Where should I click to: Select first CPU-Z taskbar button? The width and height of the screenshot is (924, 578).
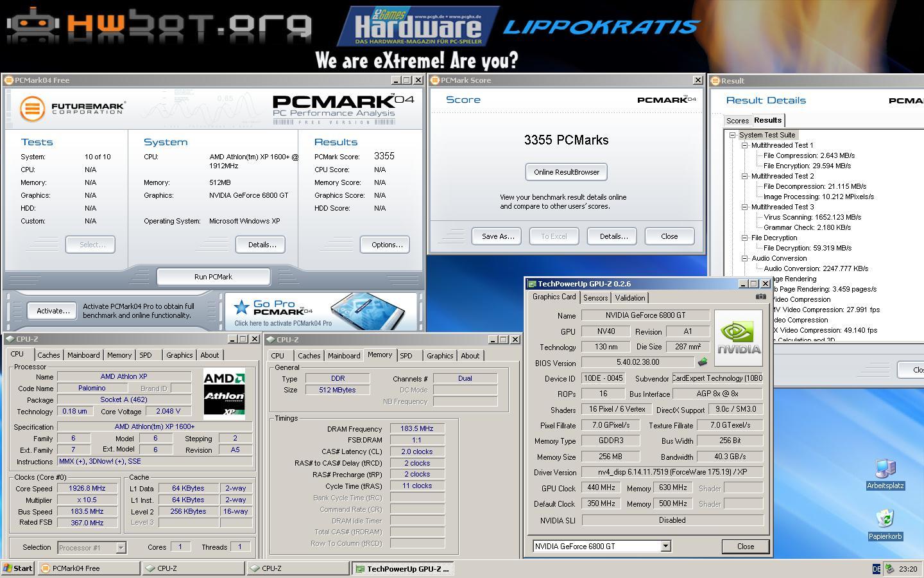(x=193, y=568)
